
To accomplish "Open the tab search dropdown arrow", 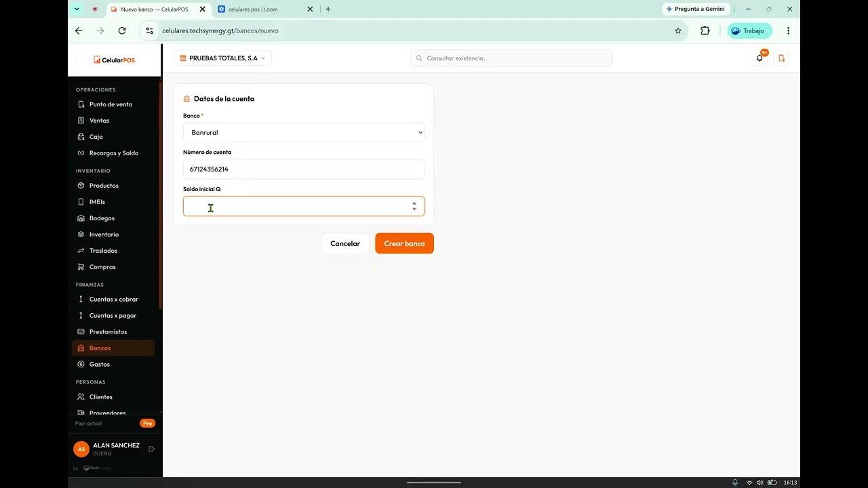I will point(77,9).
